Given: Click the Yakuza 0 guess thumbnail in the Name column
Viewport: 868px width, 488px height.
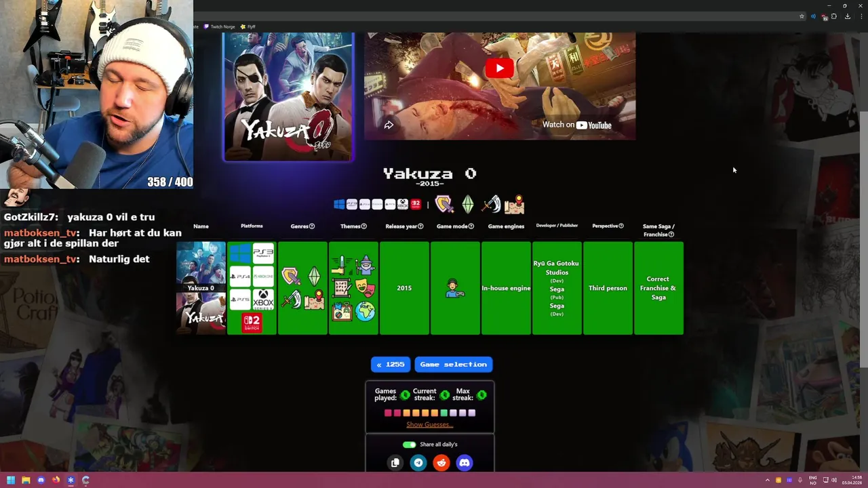Looking at the screenshot, I should pyautogui.click(x=201, y=288).
